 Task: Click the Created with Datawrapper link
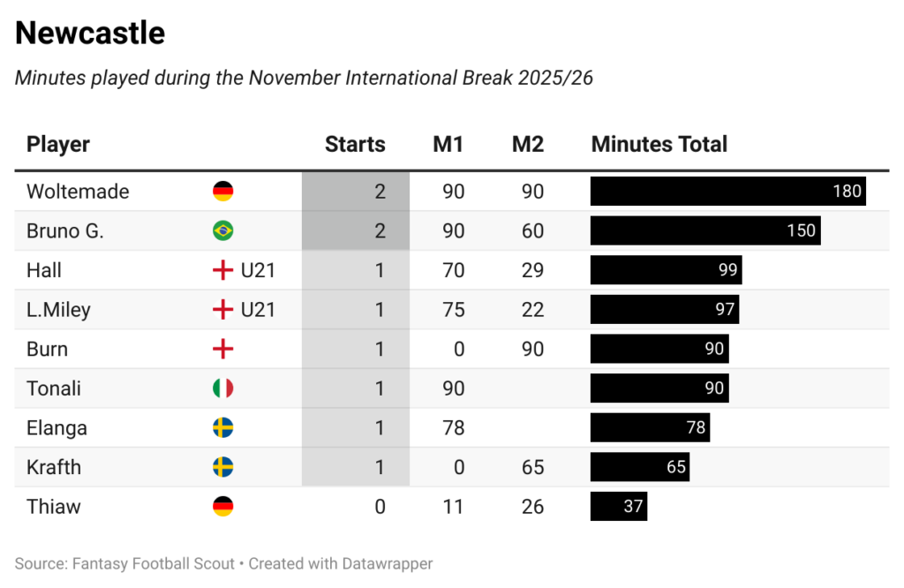[x=341, y=563]
